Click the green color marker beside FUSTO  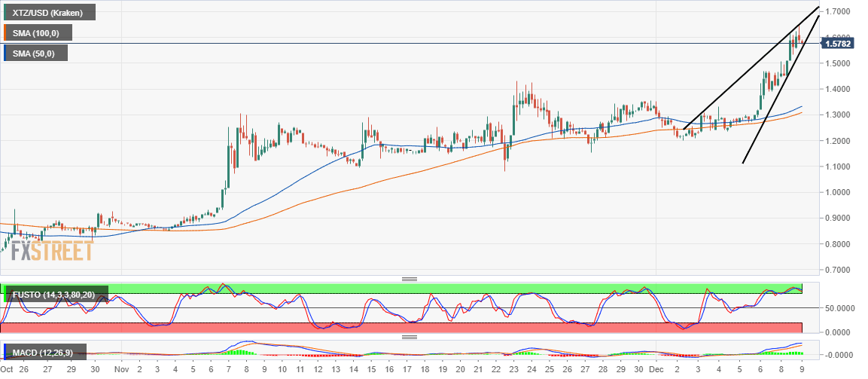click(x=5, y=294)
